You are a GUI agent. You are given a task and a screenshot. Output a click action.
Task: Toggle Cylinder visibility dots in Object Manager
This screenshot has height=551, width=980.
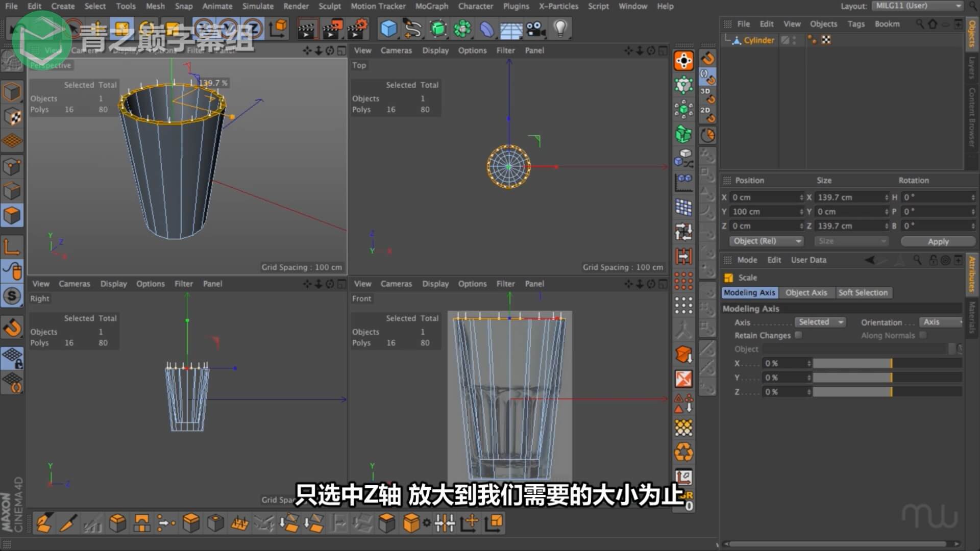(x=794, y=40)
